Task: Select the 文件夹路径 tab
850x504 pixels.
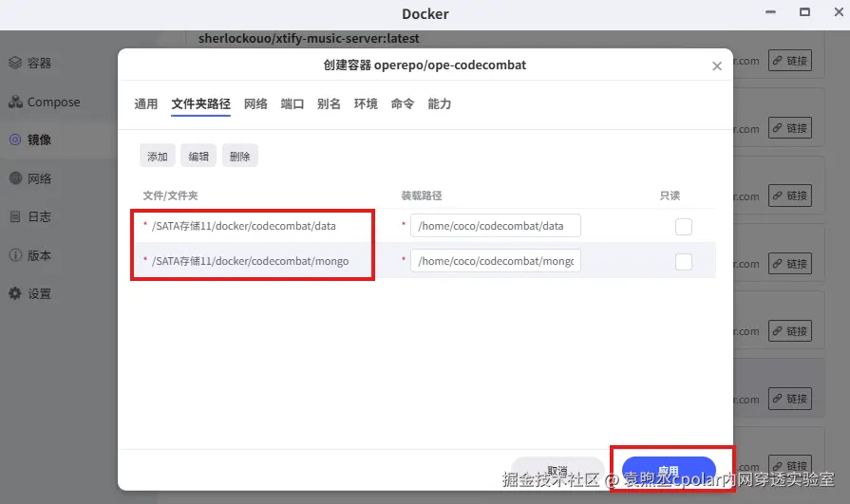Action: [200, 103]
